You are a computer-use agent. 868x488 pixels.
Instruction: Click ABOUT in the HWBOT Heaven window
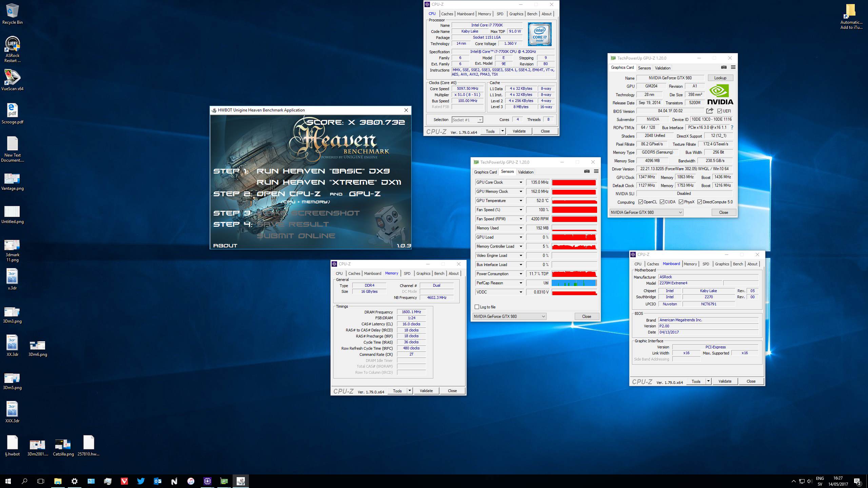pyautogui.click(x=225, y=245)
